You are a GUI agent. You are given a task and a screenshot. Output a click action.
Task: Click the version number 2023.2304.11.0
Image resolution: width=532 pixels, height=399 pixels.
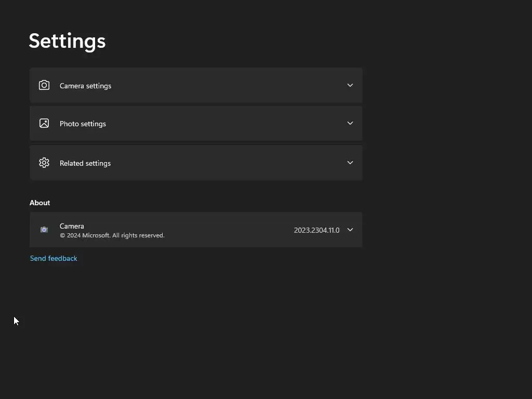pos(316,230)
